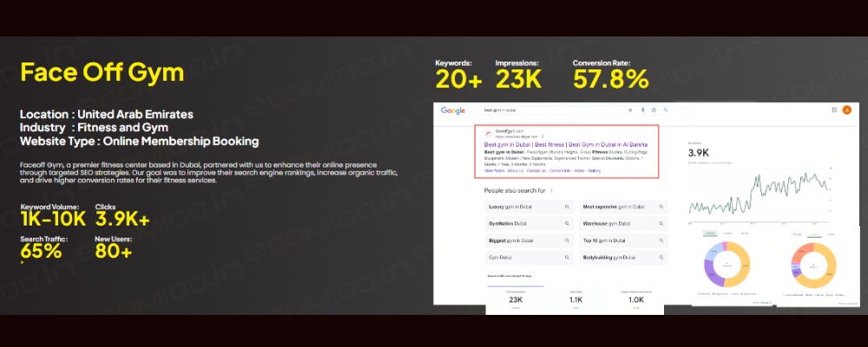The image size is (868, 347).
Task: Click the faceoffgym.com site favicon
Action: tap(488, 134)
